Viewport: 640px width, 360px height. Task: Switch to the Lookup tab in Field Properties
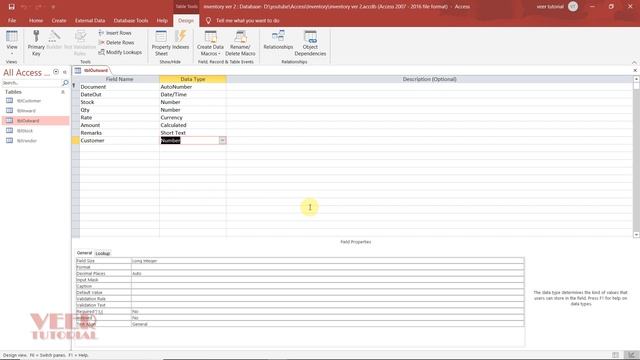tap(102, 253)
